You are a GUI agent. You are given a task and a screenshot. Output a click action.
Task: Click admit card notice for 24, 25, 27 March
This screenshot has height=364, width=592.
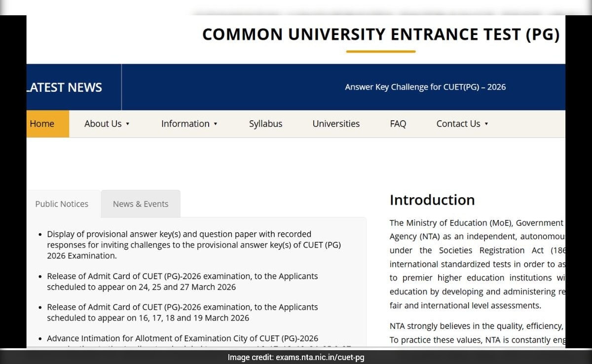tap(182, 282)
